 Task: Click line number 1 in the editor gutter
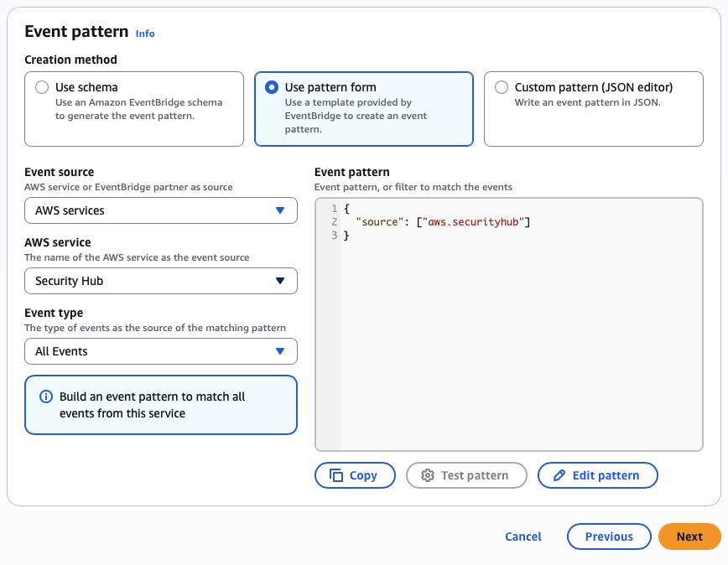(x=334, y=208)
